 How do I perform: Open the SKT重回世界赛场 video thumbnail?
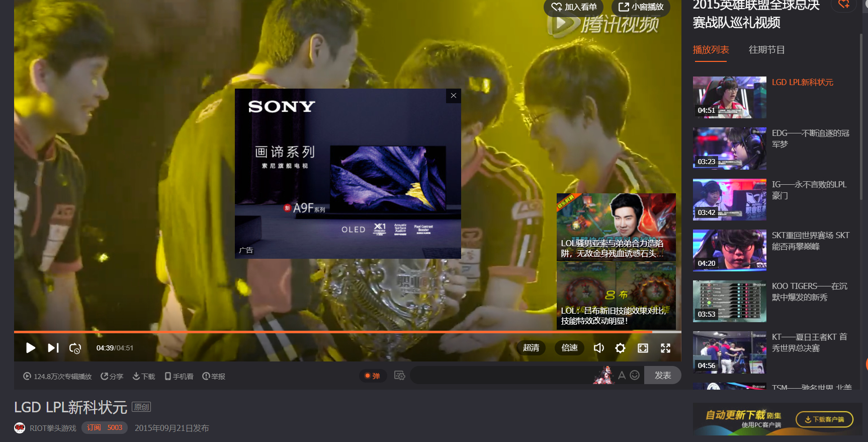point(730,251)
